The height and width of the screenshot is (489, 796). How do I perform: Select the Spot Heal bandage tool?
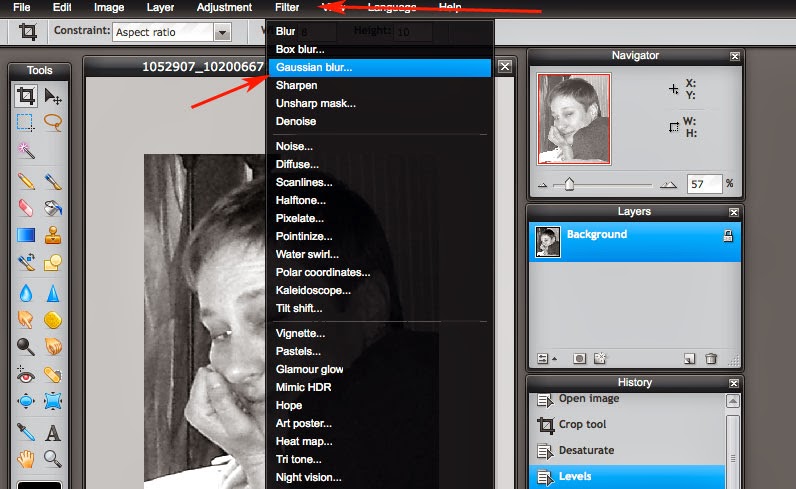pos(53,375)
